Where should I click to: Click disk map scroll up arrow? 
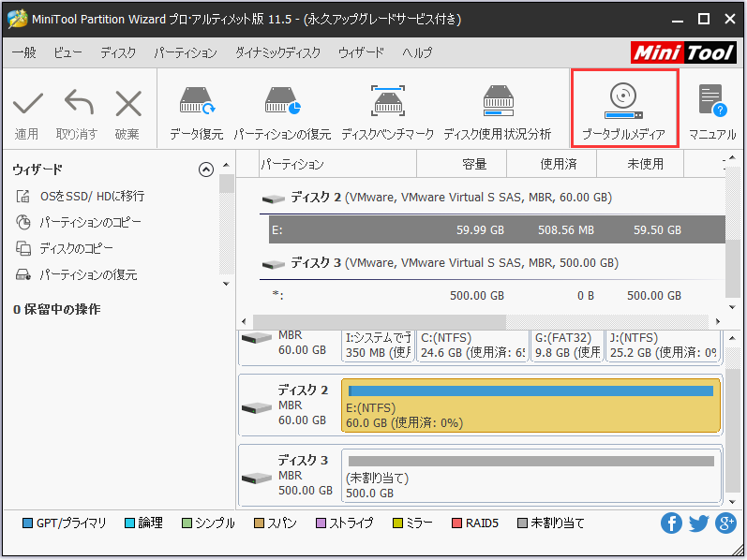pyautogui.click(x=732, y=339)
